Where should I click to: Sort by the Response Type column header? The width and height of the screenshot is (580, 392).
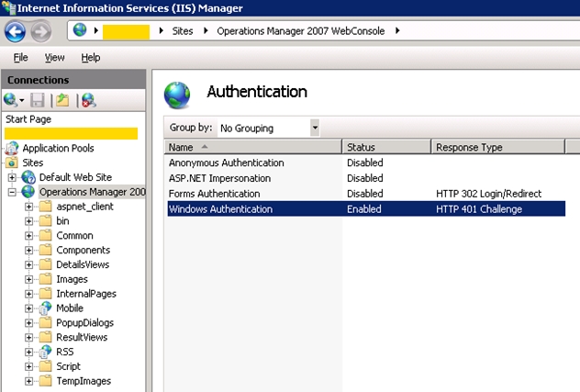click(498, 147)
